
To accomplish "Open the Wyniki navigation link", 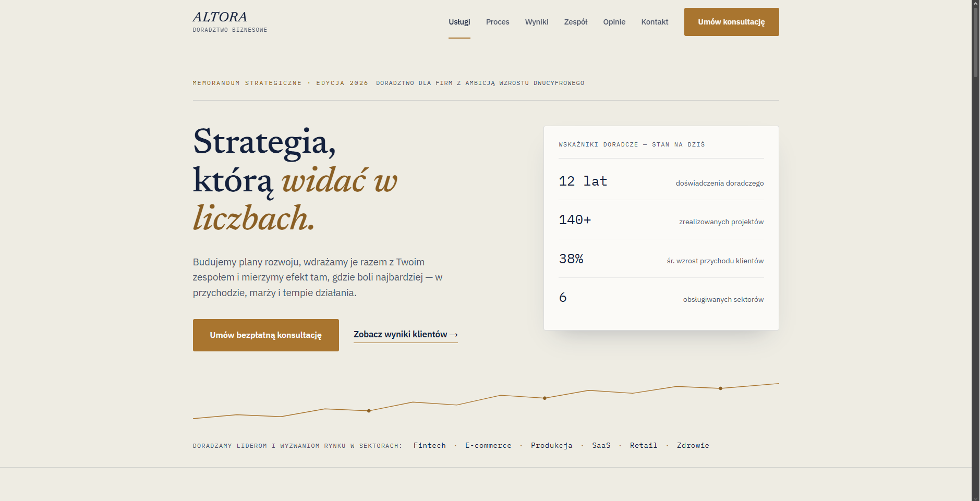I will pos(537,22).
